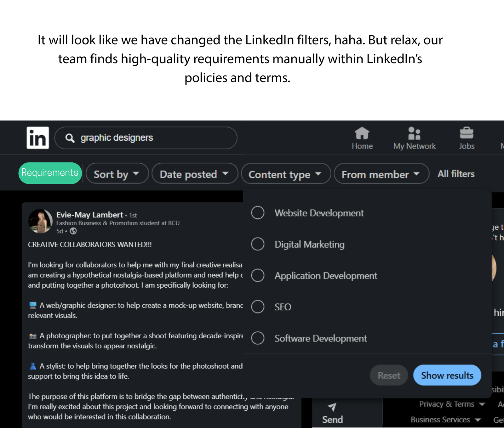The width and height of the screenshot is (504, 428).
Task: Open the Home icon
Action: click(x=362, y=133)
